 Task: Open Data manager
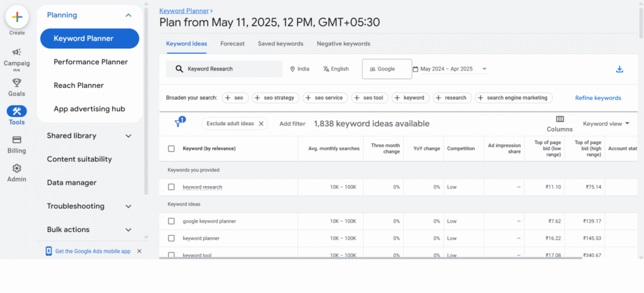(x=72, y=182)
